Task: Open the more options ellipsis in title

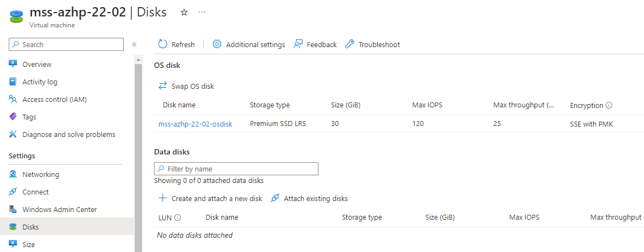Action: [x=201, y=12]
